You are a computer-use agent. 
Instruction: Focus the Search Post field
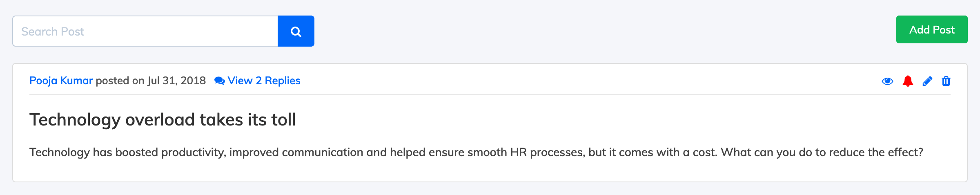point(145,31)
